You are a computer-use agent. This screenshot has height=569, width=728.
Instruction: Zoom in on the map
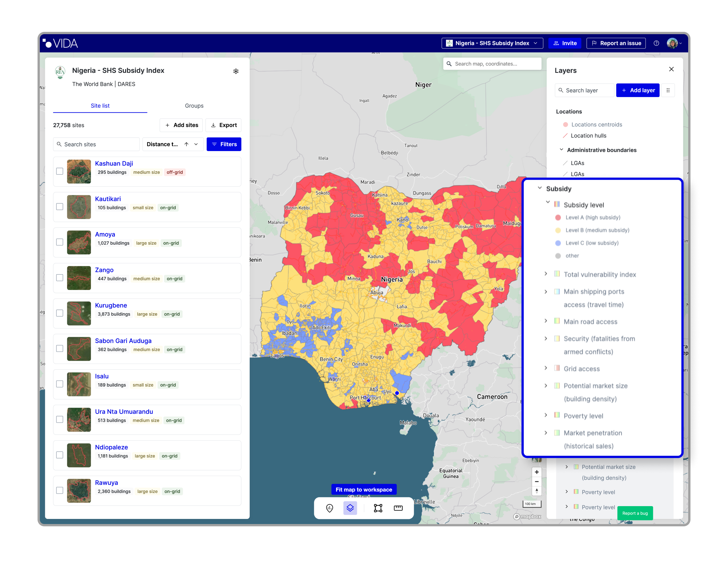[537, 472]
